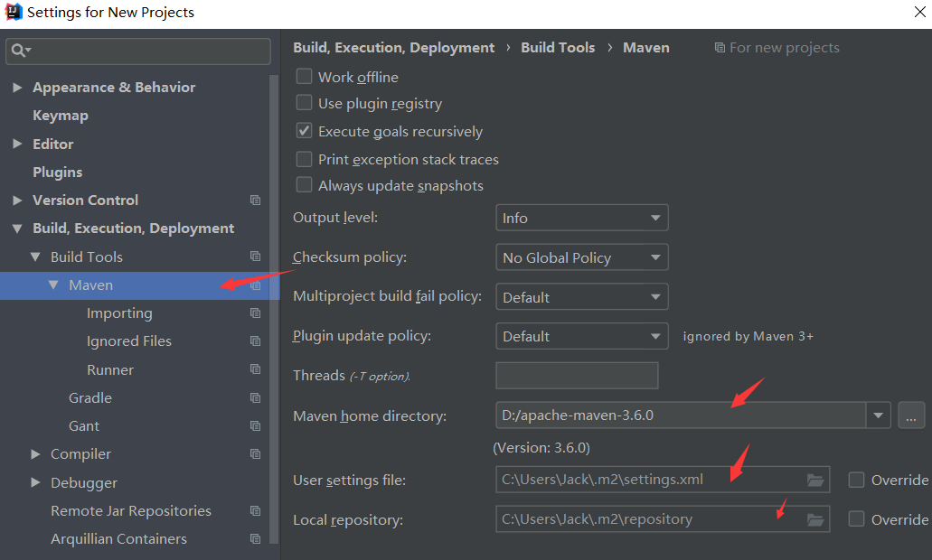Click Build Tools breadcrumb
The width and height of the screenshot is (932, 560).
(x=558, y=48)
